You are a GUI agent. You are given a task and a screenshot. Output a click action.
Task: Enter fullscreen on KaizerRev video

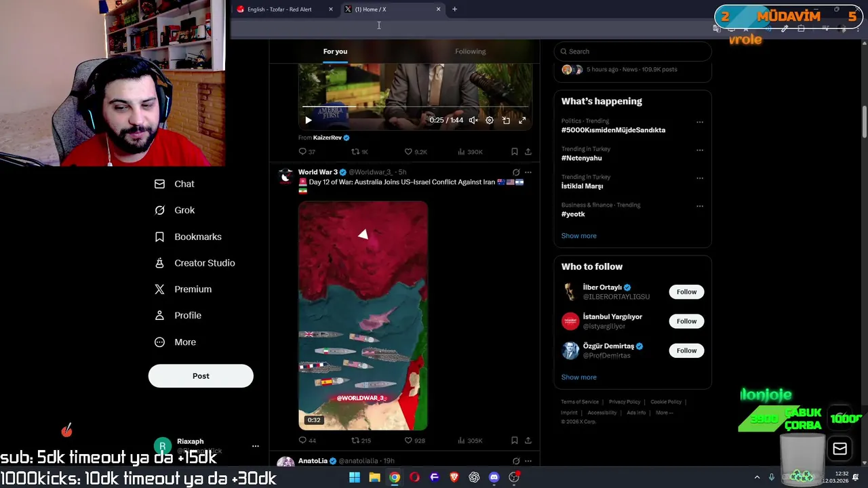(522, 120)
